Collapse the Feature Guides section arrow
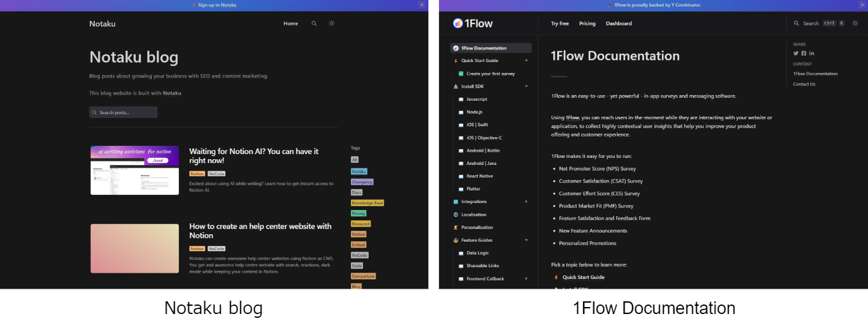 (x=526, y=240)
